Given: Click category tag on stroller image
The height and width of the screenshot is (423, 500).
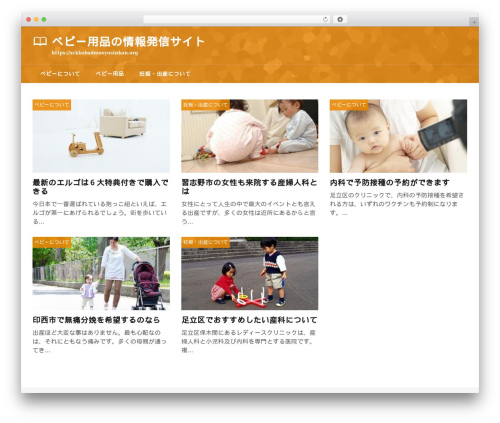Looking at the screenshot, I should 52,242.
